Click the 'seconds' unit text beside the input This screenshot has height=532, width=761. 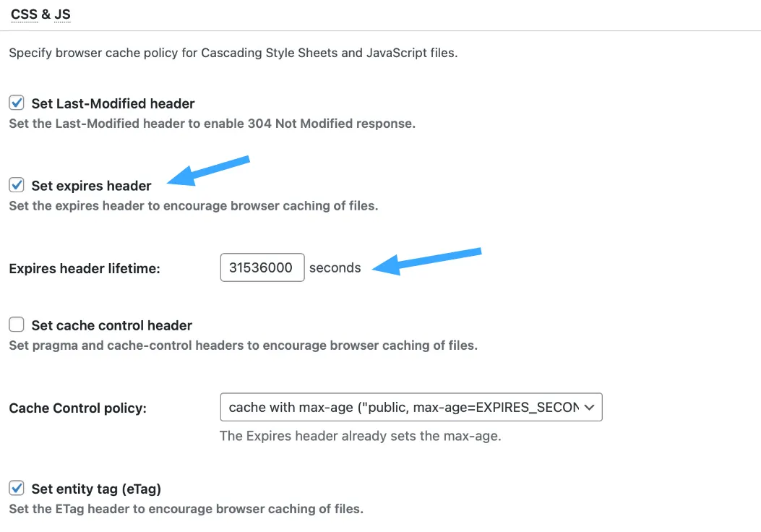335,268
